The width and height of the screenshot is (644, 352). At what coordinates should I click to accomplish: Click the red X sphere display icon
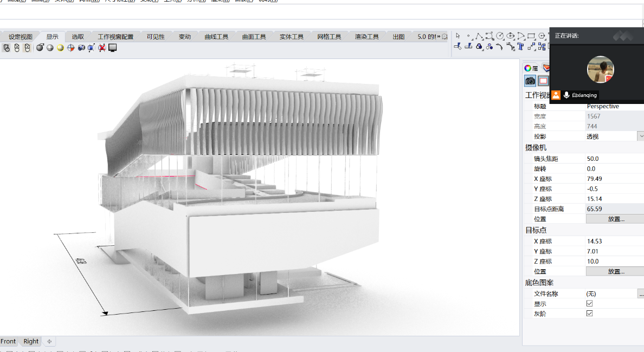[102, 48]
